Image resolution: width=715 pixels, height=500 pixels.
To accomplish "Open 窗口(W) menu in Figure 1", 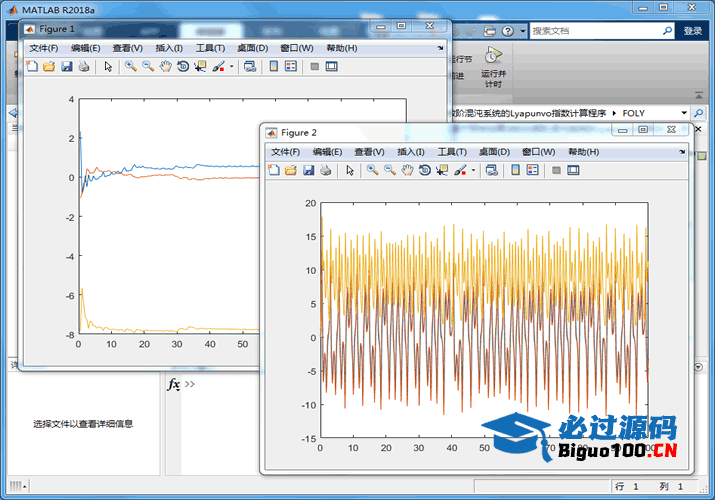I will coord(297,48).
